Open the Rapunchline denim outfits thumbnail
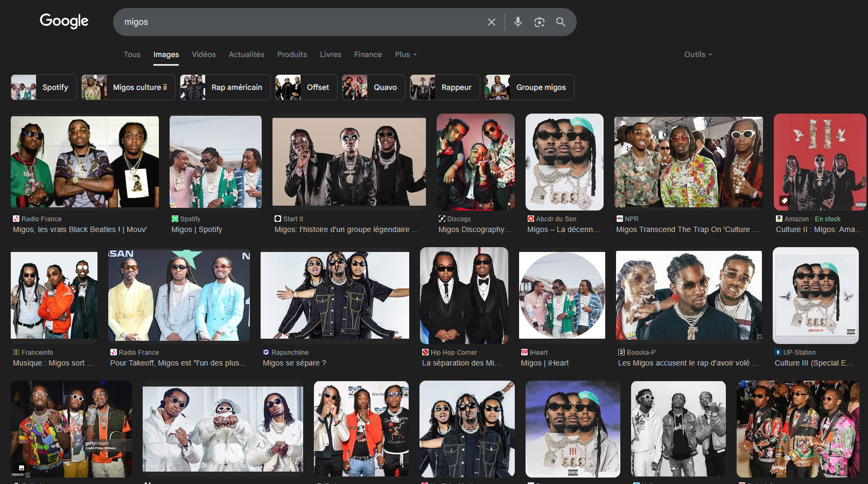This screenshot has height=484, width=868. tap(335, 295)
